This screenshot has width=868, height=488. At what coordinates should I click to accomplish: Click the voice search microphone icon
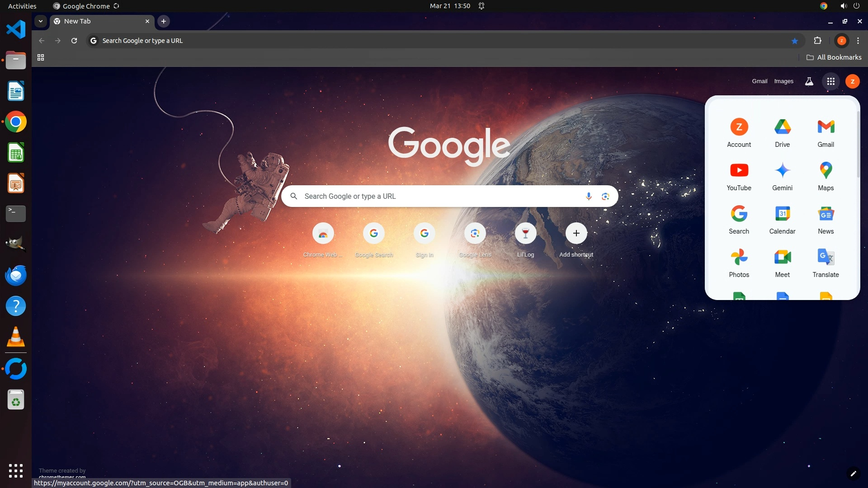click(x=588, y=196)
